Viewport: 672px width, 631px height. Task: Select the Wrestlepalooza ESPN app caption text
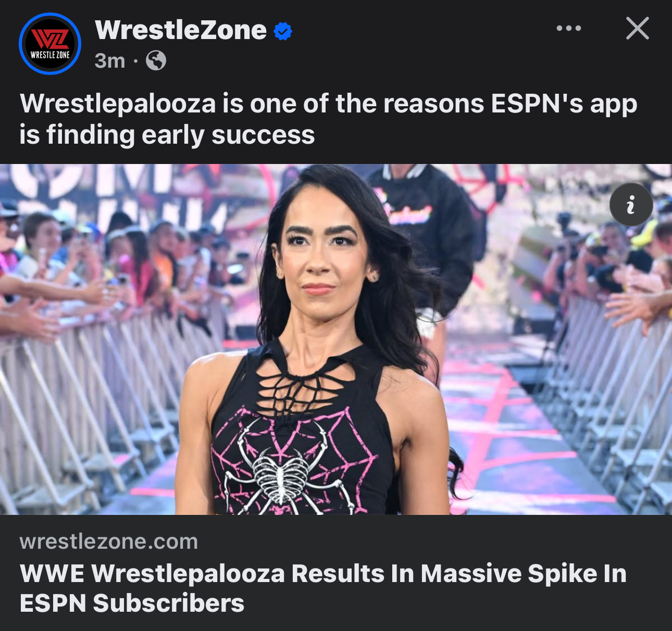(328, 119)
